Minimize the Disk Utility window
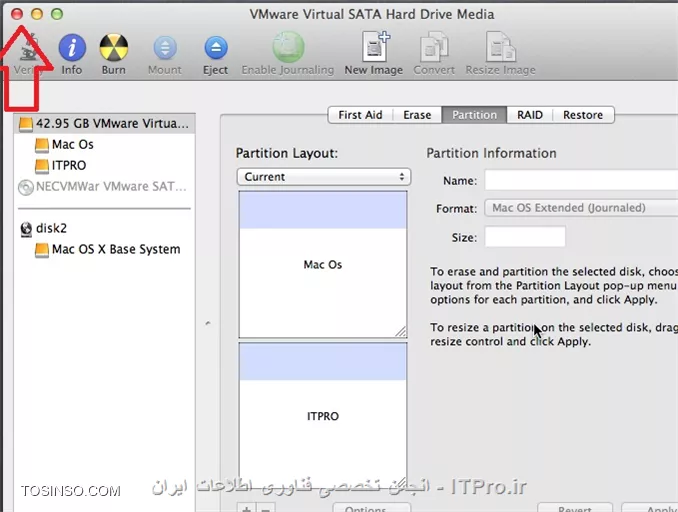 click(x=37, y=14)
